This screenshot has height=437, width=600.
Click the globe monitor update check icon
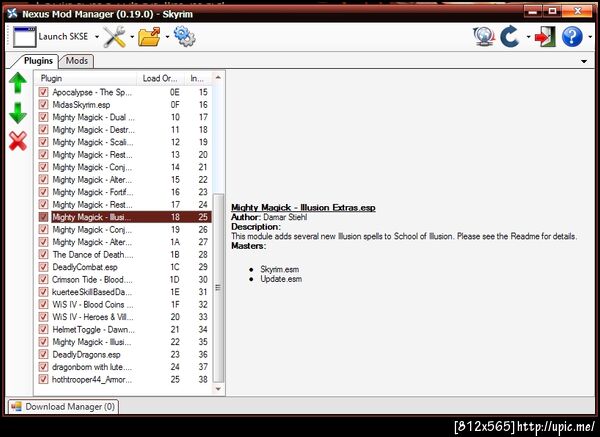point(484,37)
